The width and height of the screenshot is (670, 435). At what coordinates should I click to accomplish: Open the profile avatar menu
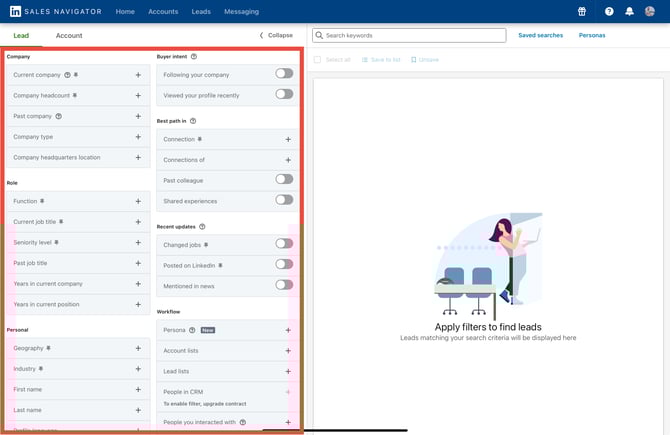650,11
